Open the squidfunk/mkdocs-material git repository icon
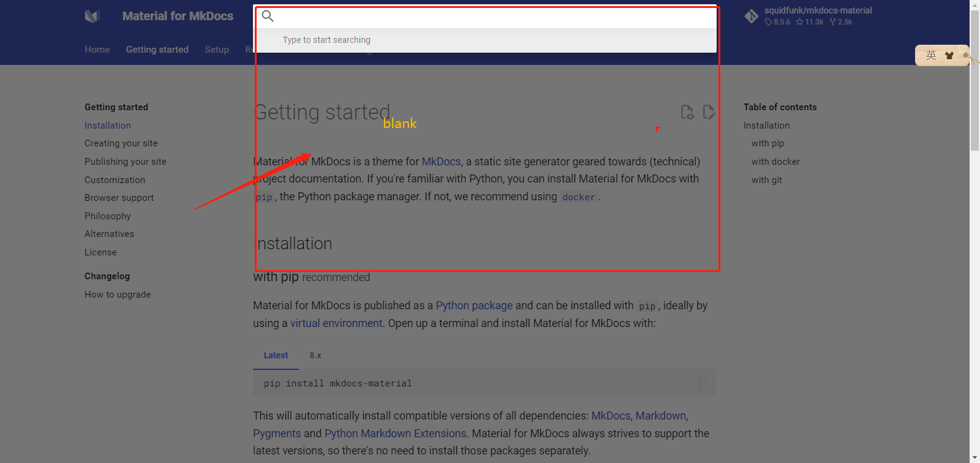This screenshot has width=980, height=463. (752, 17)
